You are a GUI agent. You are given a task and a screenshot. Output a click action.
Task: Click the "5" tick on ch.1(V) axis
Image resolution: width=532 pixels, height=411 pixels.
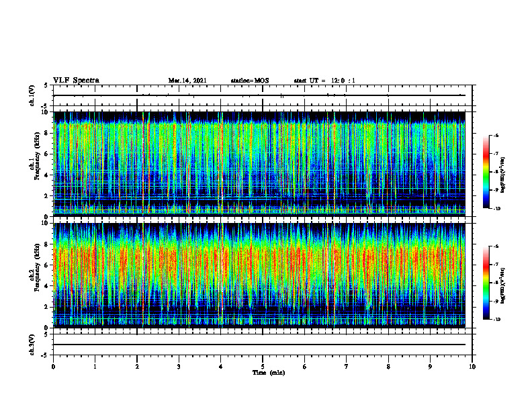click(47, 85)
